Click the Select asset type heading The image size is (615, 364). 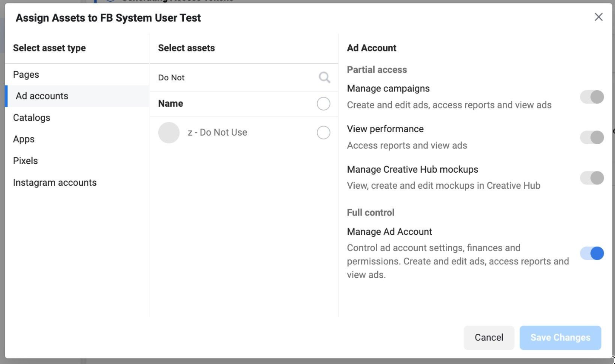[49, 48]
